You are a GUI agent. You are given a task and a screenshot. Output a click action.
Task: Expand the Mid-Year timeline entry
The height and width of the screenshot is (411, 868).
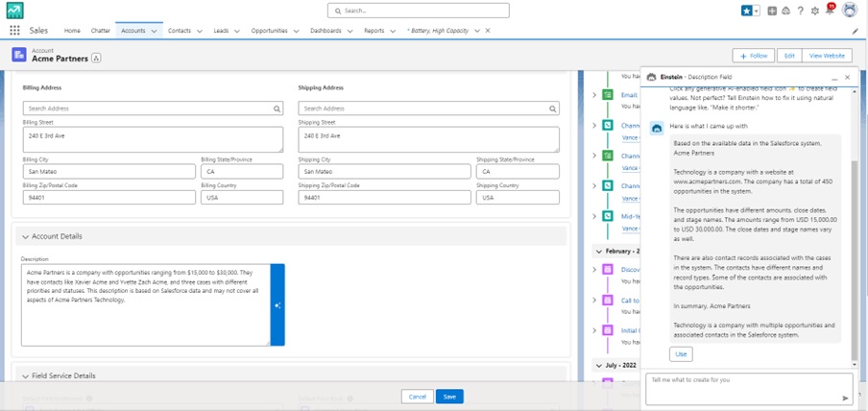594,216
